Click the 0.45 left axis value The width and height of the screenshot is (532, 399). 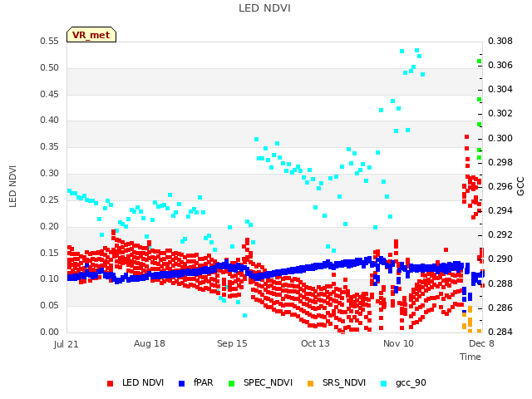pyautogui.click(x=50, y=94)
